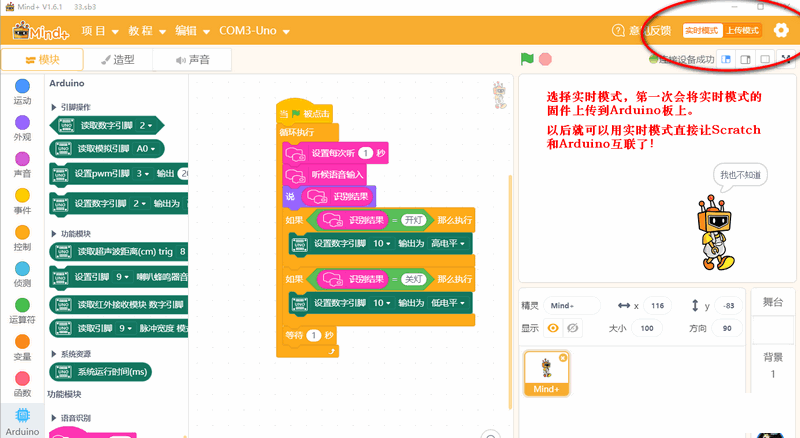Edit sprite x position field 116

coord(658,305)
